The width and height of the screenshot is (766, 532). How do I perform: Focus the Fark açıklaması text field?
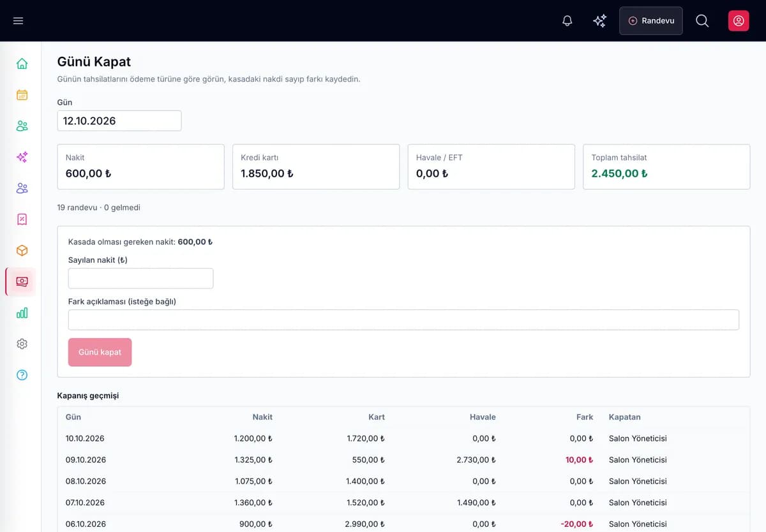(403, 320)
